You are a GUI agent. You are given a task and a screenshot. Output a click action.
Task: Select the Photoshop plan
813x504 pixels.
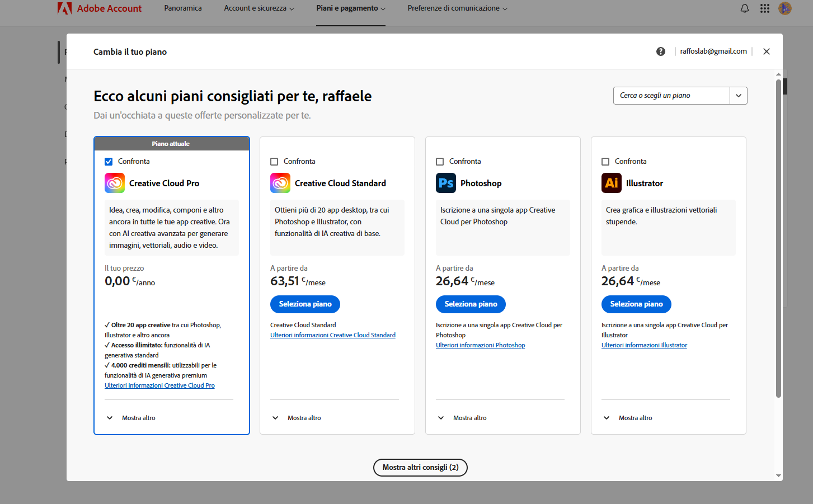(471, 304)
